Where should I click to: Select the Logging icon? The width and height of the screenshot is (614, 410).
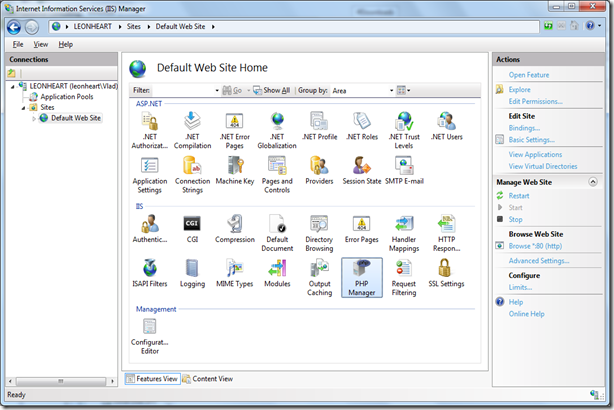pos(192,273)
